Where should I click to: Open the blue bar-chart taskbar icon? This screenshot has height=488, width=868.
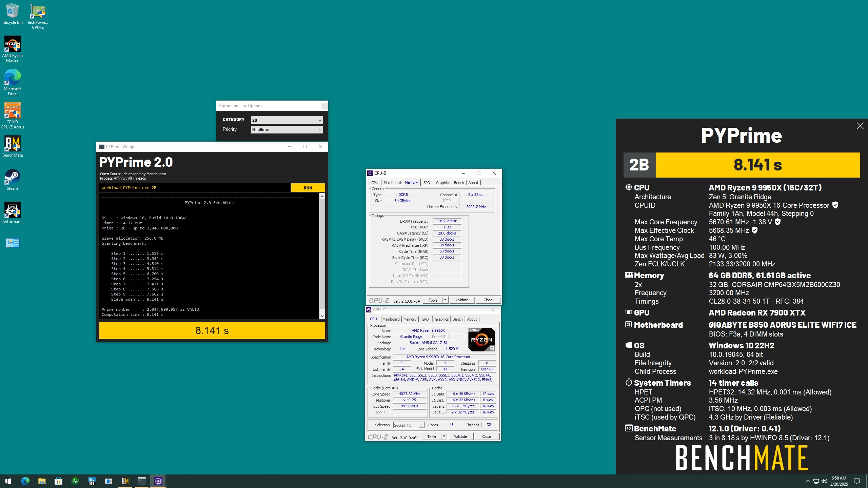click(x=92, y=481)
